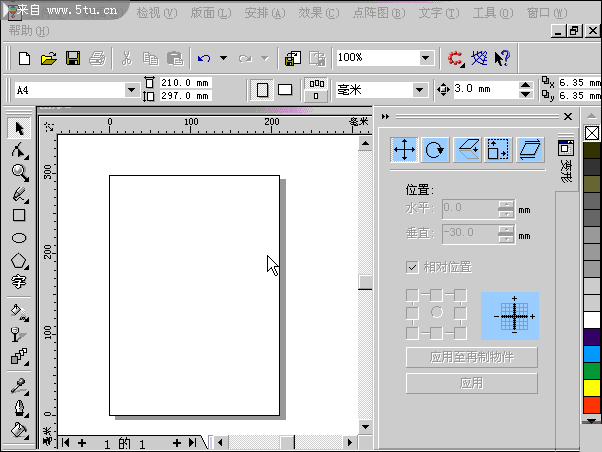Activate the Text tool (字)

(x=19, y=282)
